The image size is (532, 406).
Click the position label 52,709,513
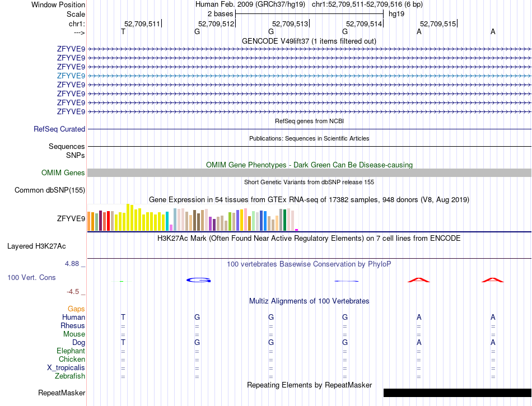point(290,24)
